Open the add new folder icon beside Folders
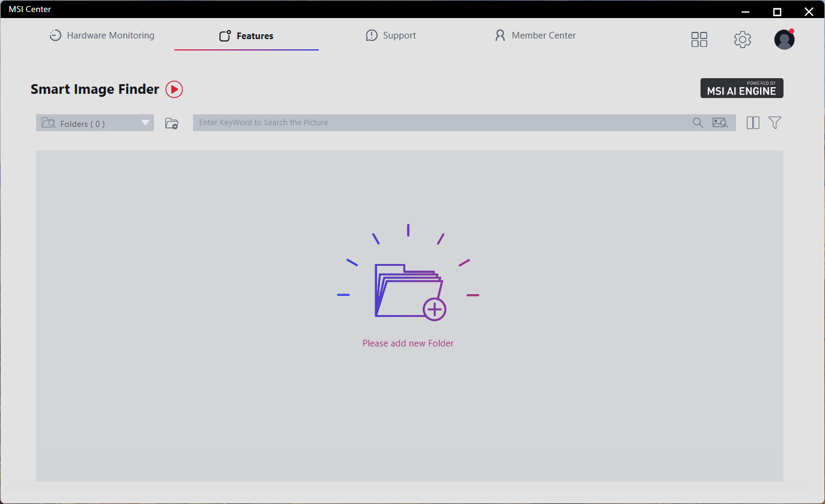The image size is (825, 504). (x=172, y=123)
